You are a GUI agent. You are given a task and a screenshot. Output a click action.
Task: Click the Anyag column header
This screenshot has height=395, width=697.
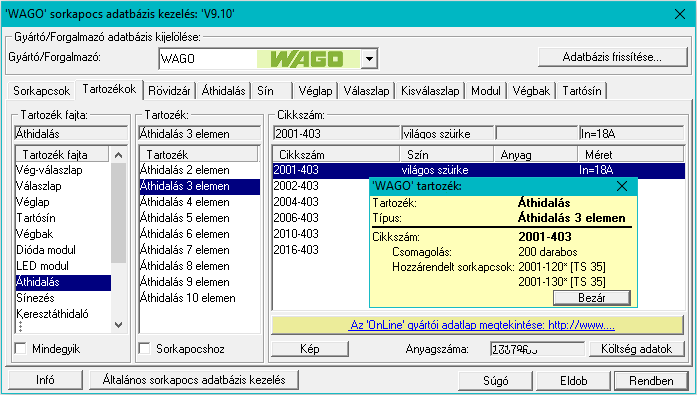point(536,155)
